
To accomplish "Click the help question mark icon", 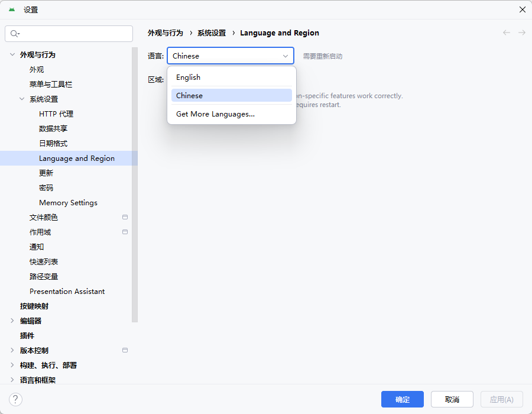I will [x=16, y=399].
